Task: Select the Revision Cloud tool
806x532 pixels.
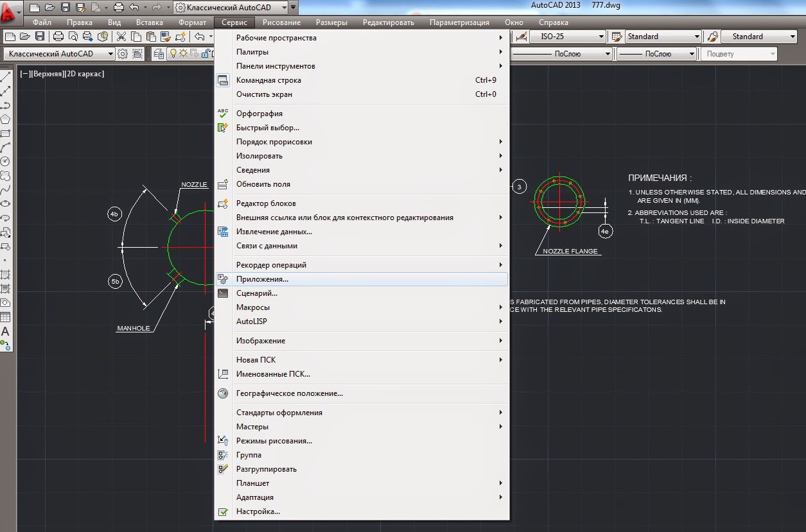Action: tap(5, 175)
